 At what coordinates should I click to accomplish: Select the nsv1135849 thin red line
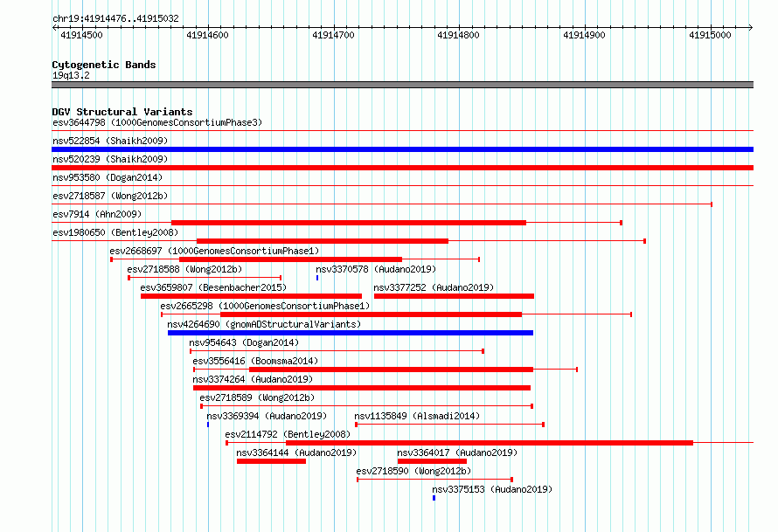pyautogui.click(x=450, y=425)
